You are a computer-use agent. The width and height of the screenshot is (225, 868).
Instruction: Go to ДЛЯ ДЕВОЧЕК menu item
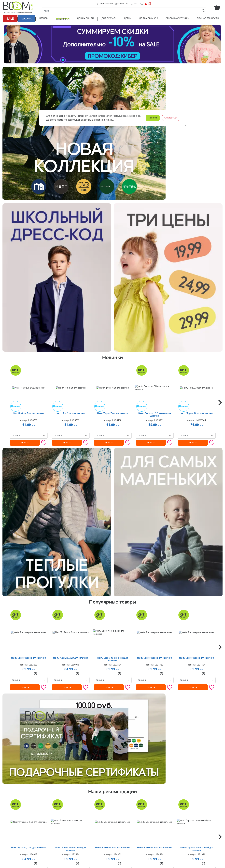click(109, 18)
